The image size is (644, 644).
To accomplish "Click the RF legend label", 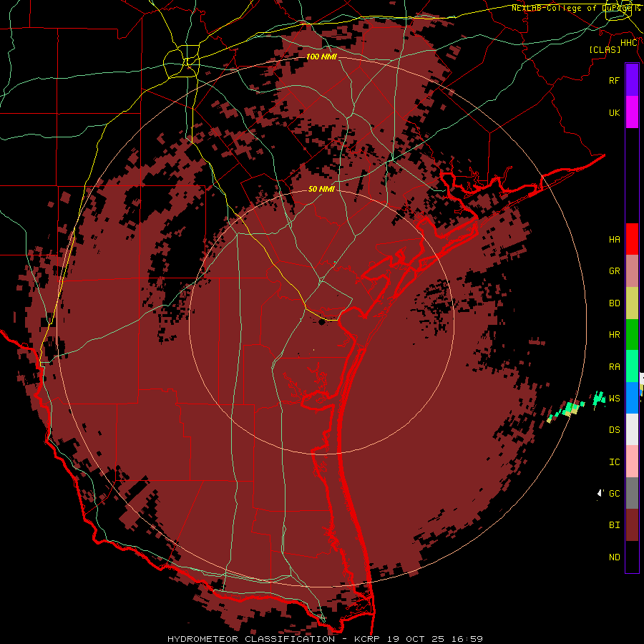I will coord(614,80).
